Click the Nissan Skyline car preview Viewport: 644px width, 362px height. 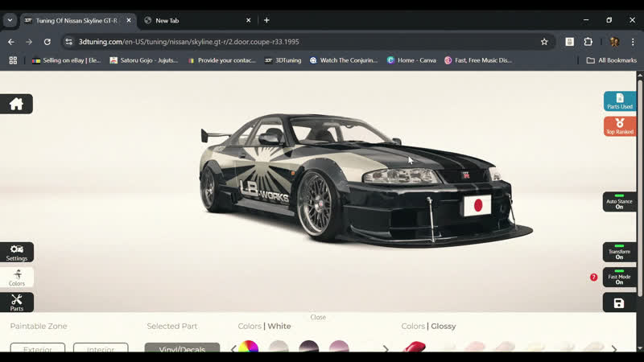click(x=365, y=180)
